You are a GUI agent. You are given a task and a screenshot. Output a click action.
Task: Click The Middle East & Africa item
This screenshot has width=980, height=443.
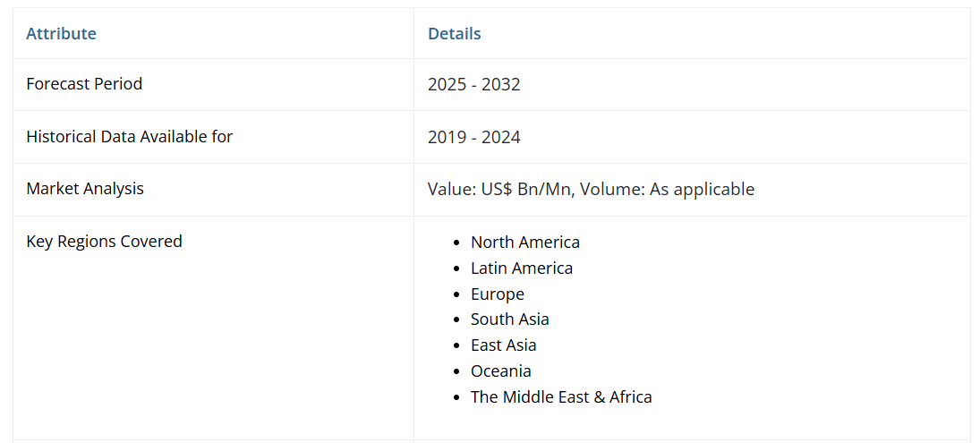tap(561, 397)
